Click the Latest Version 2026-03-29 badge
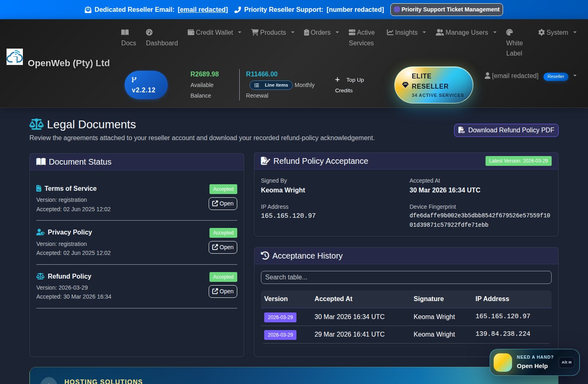 (x=519, y=161)
